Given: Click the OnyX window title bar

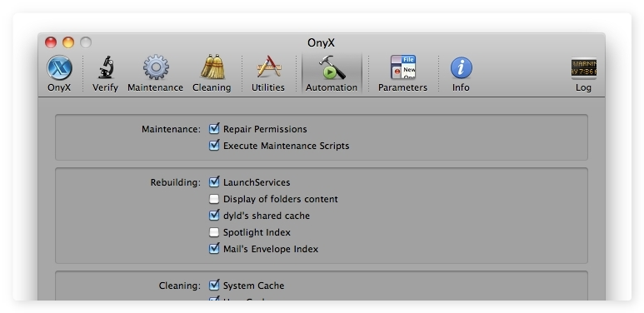Looking at the screenshot, I should point(322,42).
